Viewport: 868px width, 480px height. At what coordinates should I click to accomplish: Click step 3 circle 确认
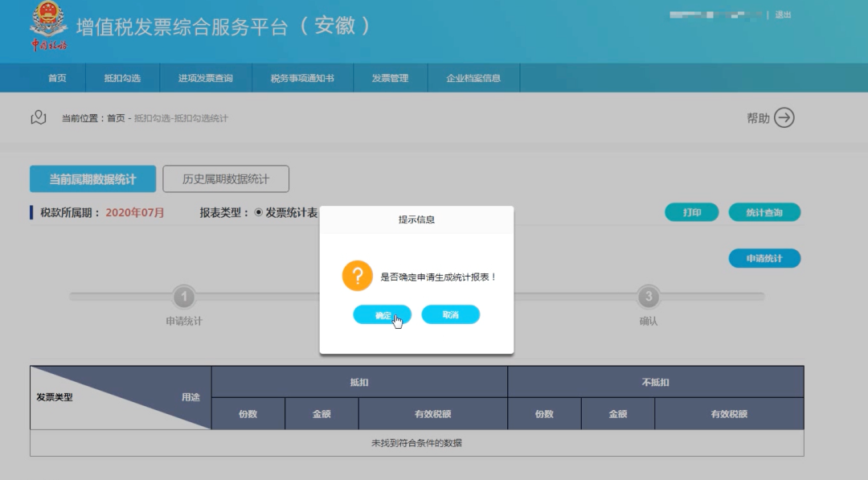[648, 297]
